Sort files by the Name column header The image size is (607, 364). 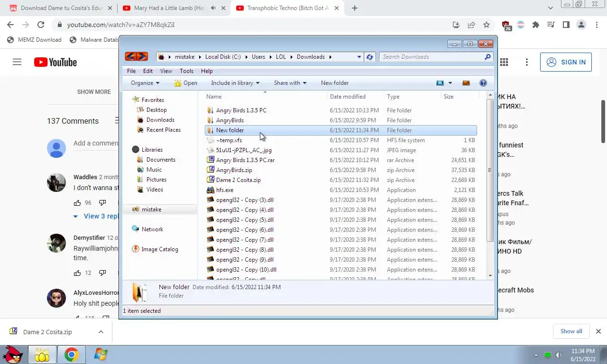click(265, 97)
